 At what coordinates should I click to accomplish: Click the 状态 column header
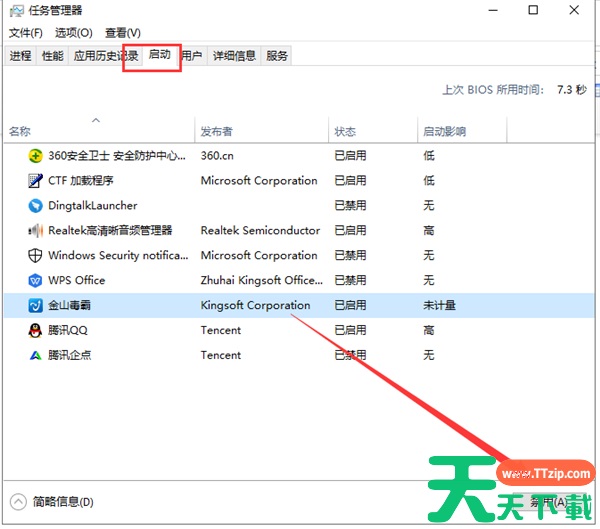(x=345, y=132)
